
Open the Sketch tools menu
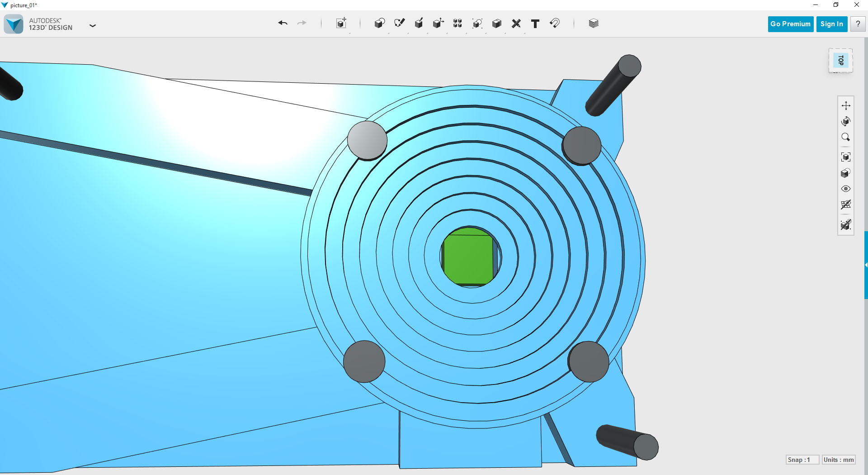click(x=399, y=24)
